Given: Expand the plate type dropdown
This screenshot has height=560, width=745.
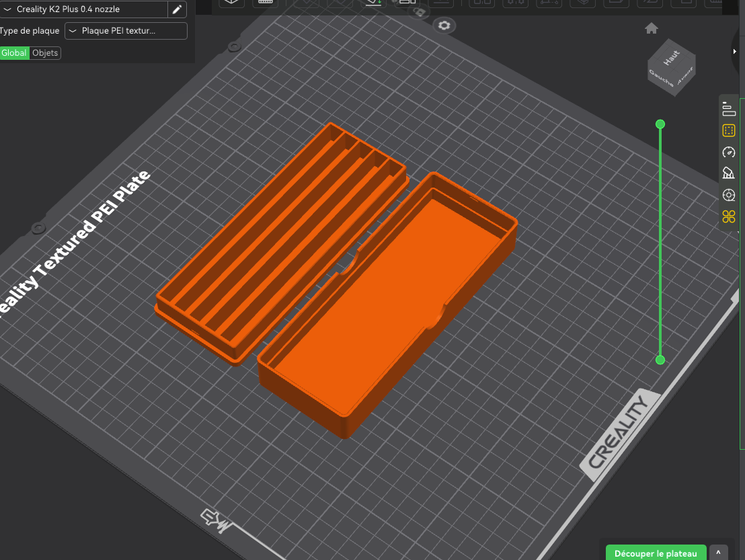Looking at the screenshot, I should 126,31.
